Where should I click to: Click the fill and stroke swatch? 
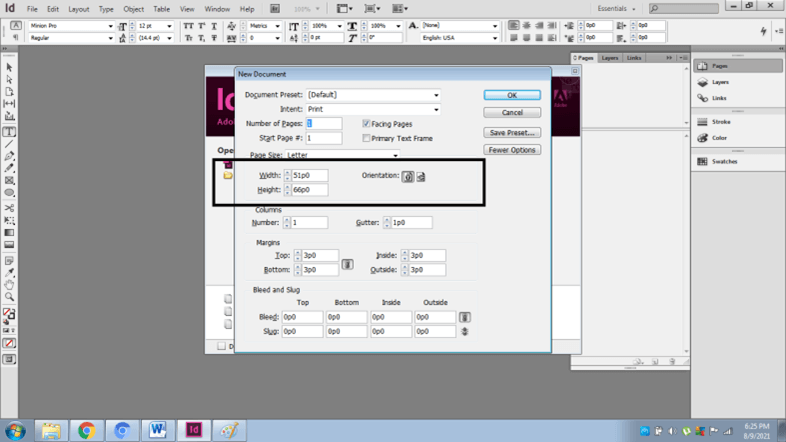9,314
